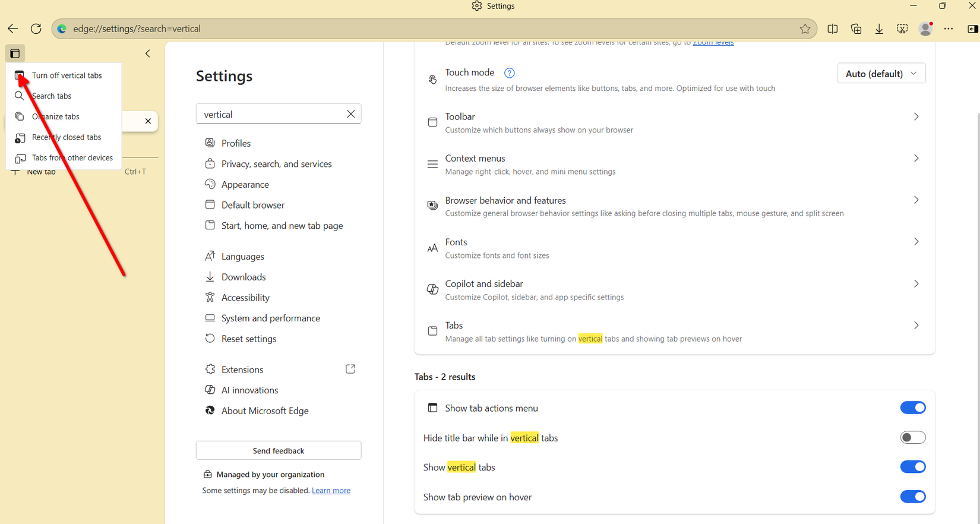Click the browser Back arrow
The image size is (980, 524).
coord(12,29)
